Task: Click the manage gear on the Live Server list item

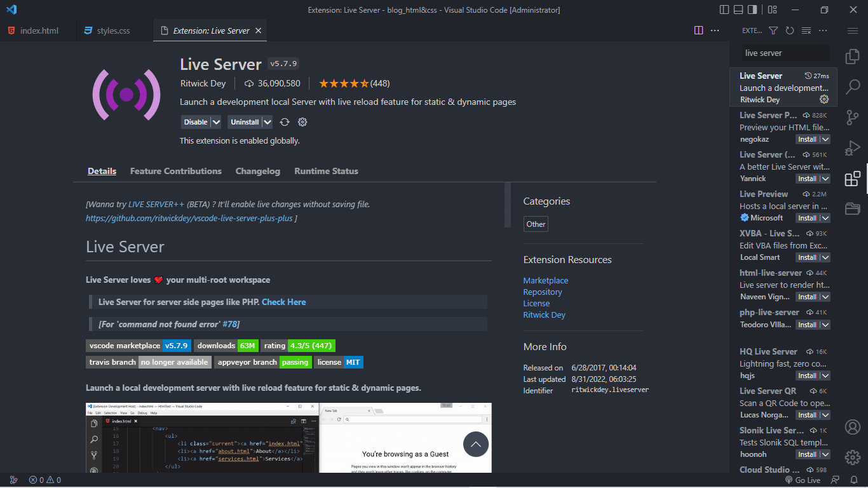Action: tap(824, 99)
